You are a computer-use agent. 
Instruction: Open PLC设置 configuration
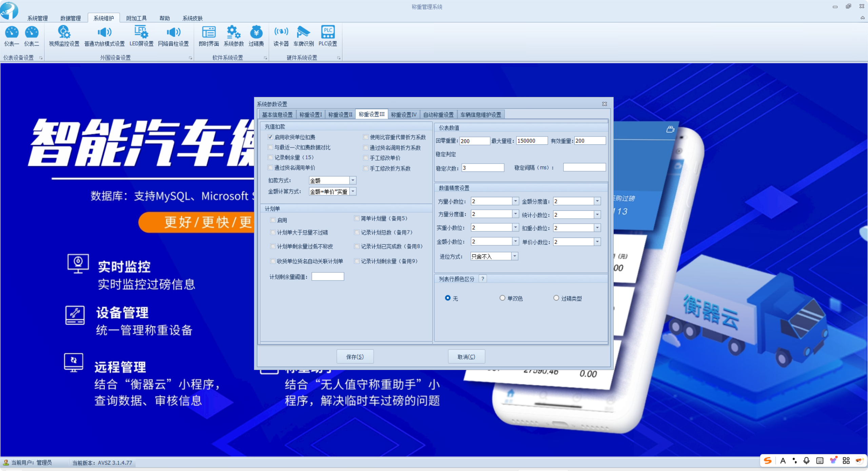point(328,36)
